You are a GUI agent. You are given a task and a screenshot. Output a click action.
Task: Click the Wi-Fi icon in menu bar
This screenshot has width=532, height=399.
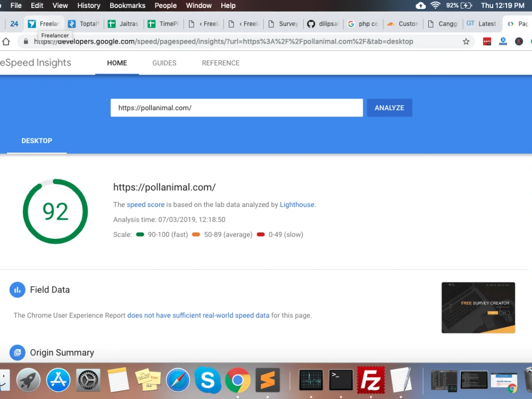(435, 5)
